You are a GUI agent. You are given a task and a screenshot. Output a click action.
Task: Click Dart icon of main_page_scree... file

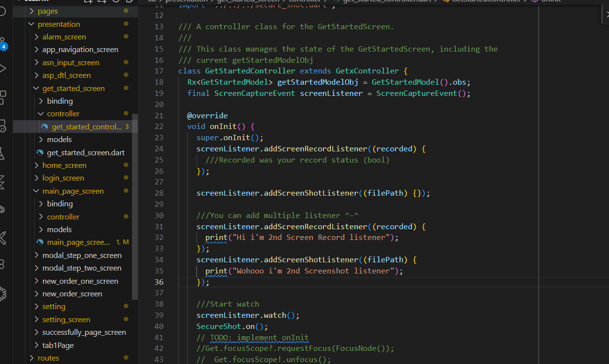coord(40,242)
